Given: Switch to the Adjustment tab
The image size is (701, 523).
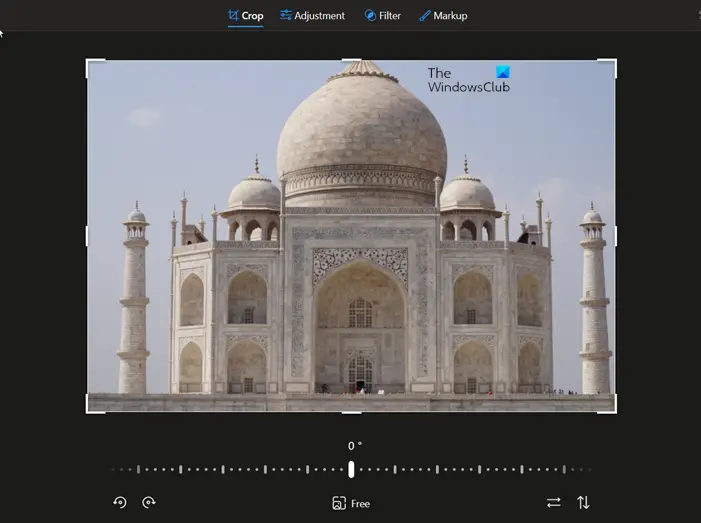Looking at the screenshot, I should pos(312,16).
